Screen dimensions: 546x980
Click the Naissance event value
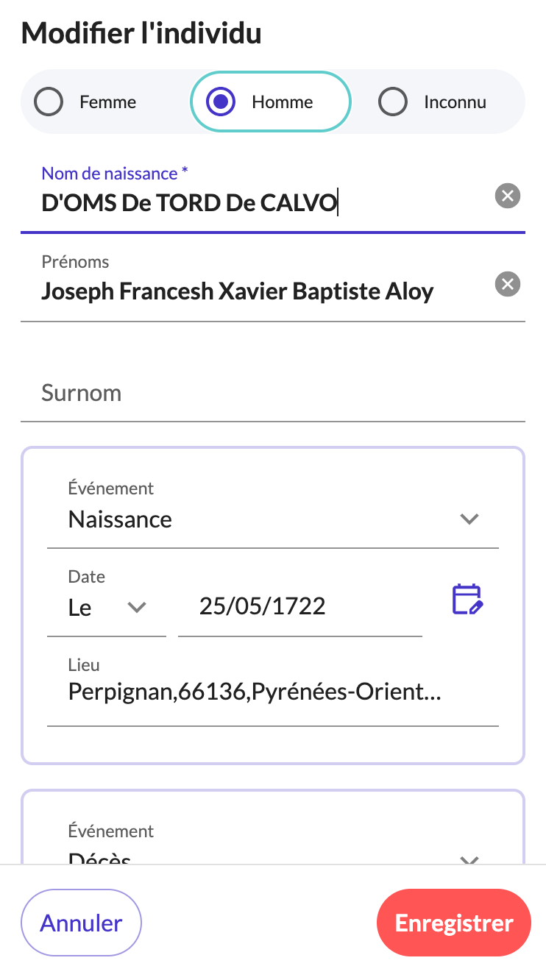120,519
